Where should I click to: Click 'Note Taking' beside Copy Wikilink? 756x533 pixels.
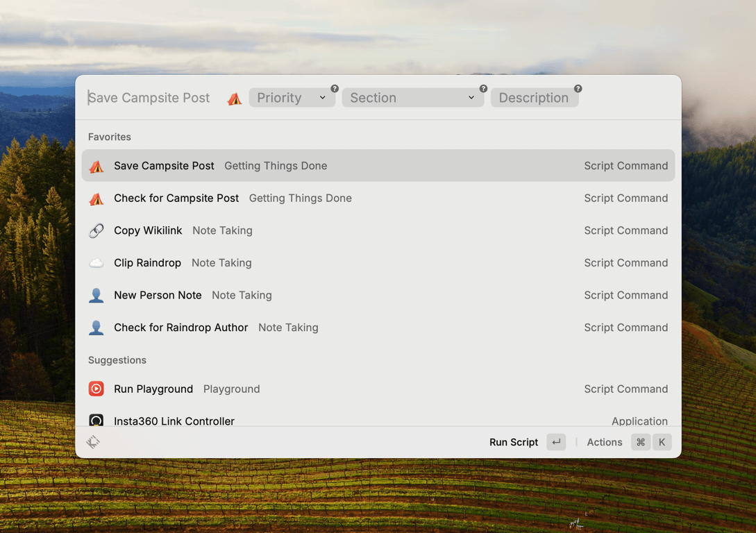[222, 230]
